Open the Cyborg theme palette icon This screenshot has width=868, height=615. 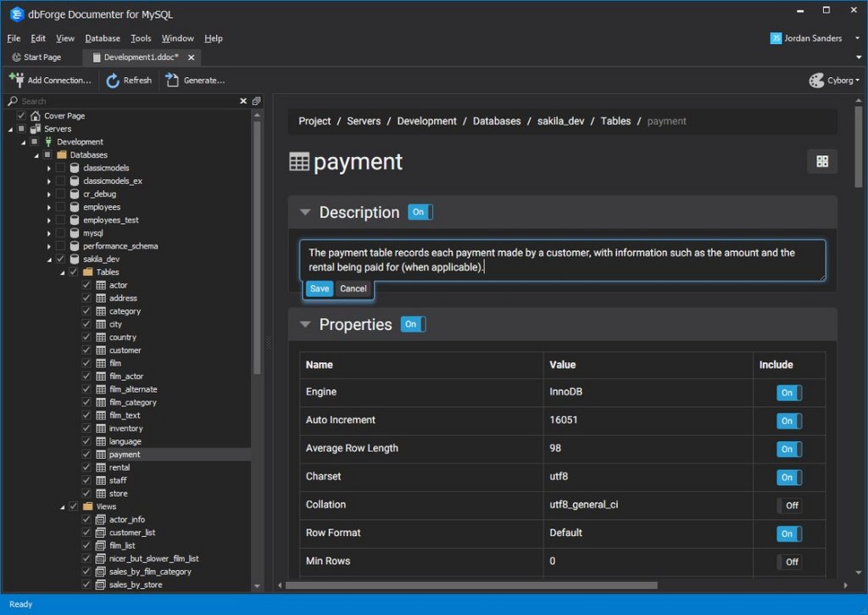816,81
